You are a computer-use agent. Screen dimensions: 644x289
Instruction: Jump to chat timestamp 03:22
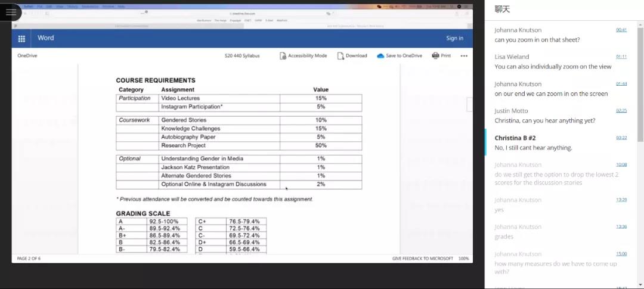621,138
